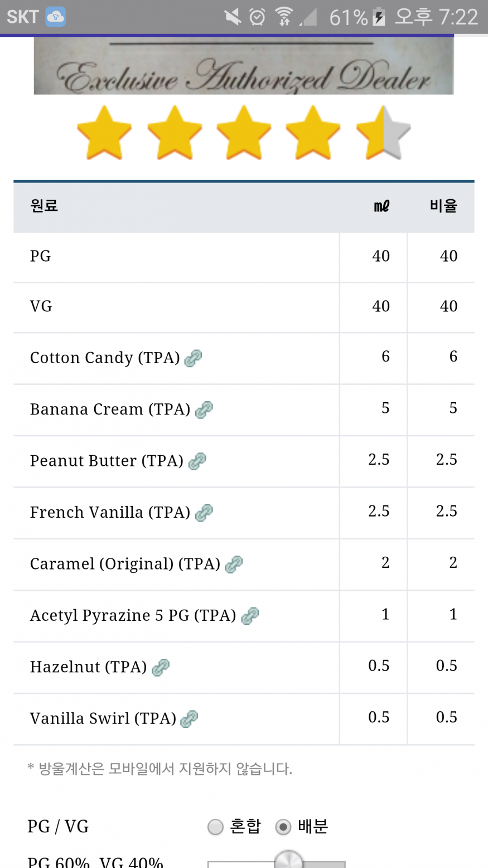Open the Vanilla Swirl (TPA) link icon
Screen dimensions: 488x868
(x=189, y=718)
